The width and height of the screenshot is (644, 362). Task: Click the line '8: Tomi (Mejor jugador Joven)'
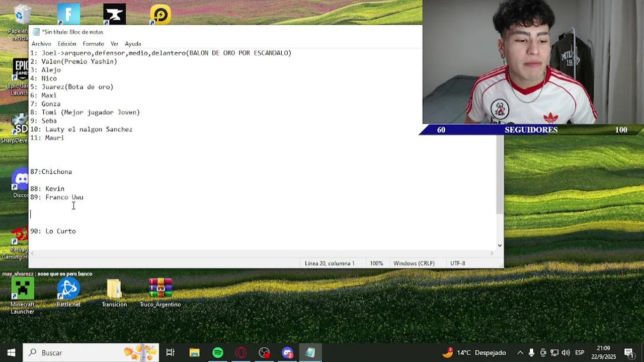85,113
